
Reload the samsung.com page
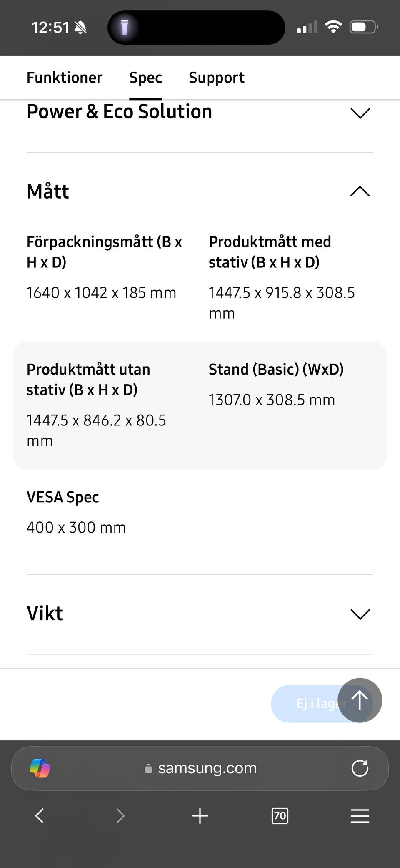pos(360,768)
